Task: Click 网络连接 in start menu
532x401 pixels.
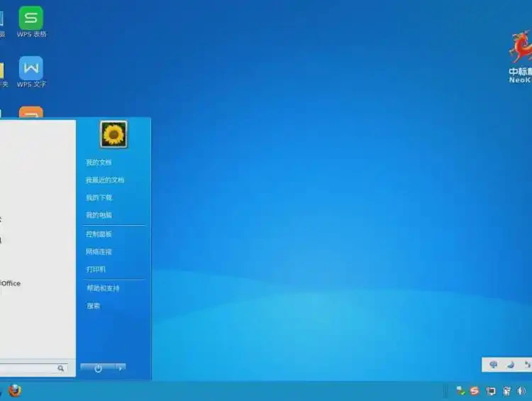Action: (x=99, y=252)
